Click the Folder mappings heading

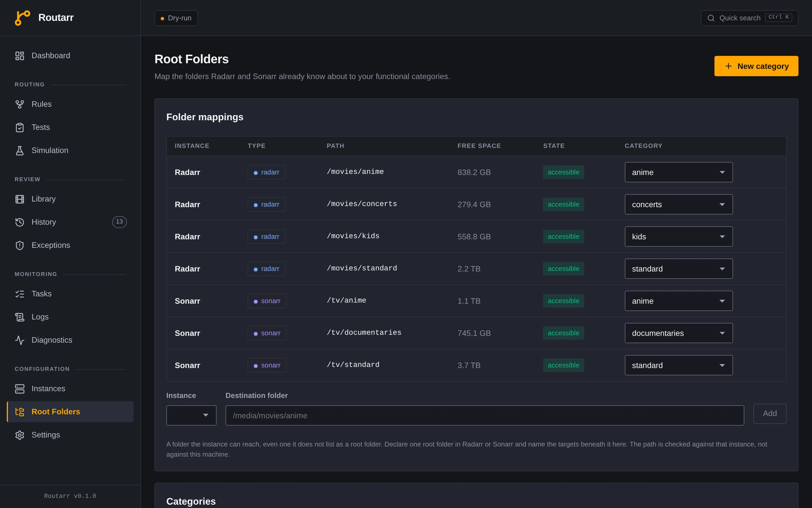tap(205, 117)
